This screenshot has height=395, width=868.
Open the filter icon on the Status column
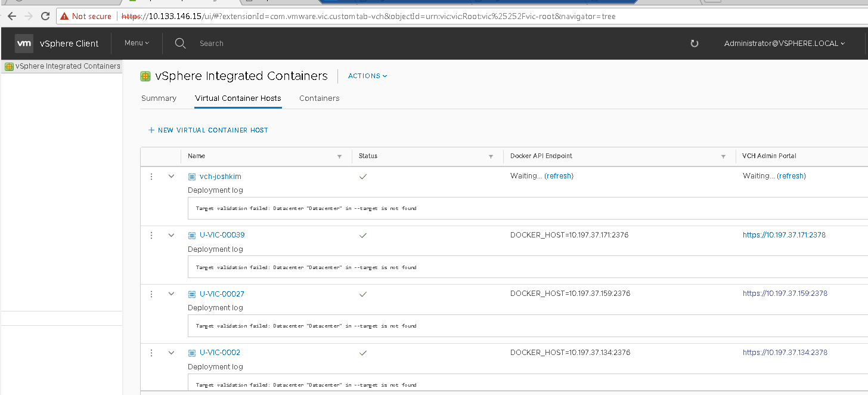point(491,156)
